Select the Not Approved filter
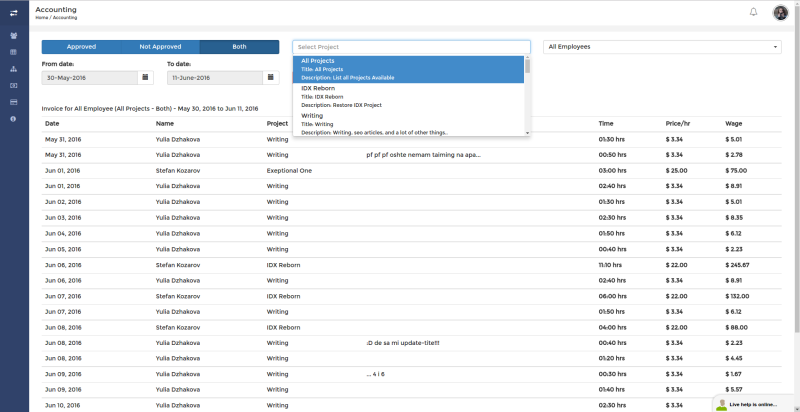This screenshot has height=412, width=800. [160, 47]
